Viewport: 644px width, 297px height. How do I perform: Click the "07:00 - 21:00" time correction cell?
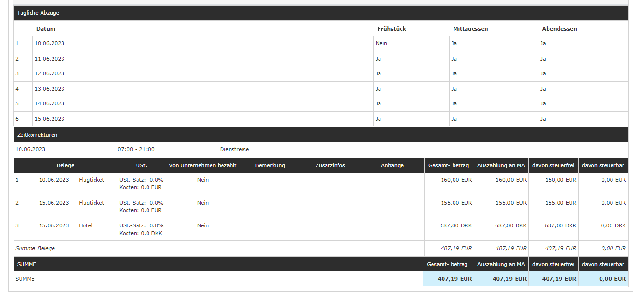(x=136, y=149)
